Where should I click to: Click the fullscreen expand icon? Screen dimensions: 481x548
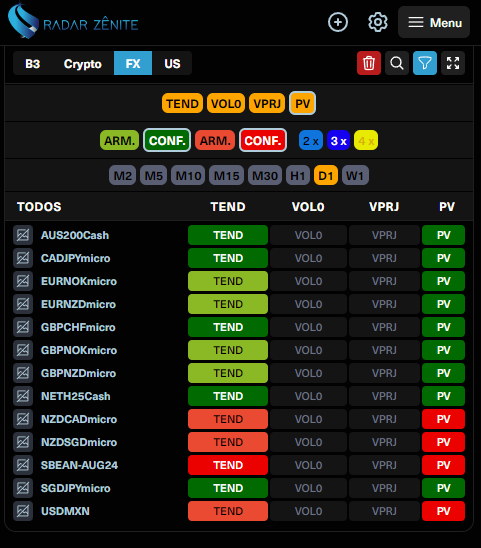tap(453, 63)
